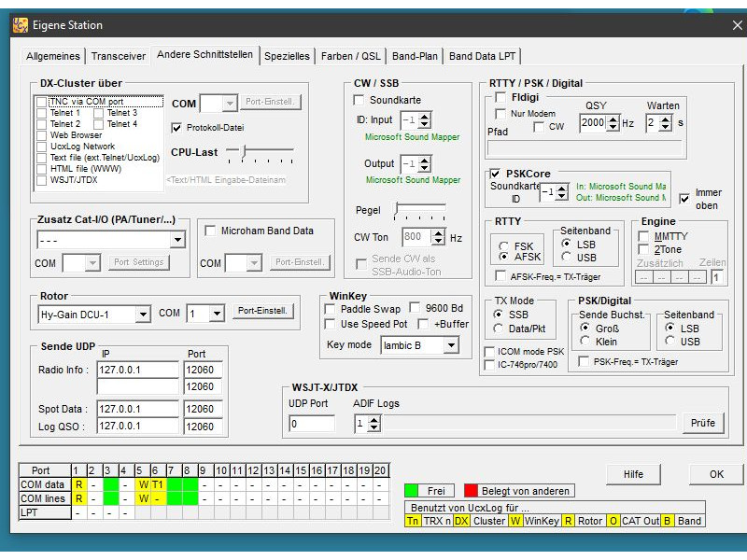Viewport: 747px width, 560px height.
Task: Enable the Fldigi checkbox
Action: tap(500, 98)
